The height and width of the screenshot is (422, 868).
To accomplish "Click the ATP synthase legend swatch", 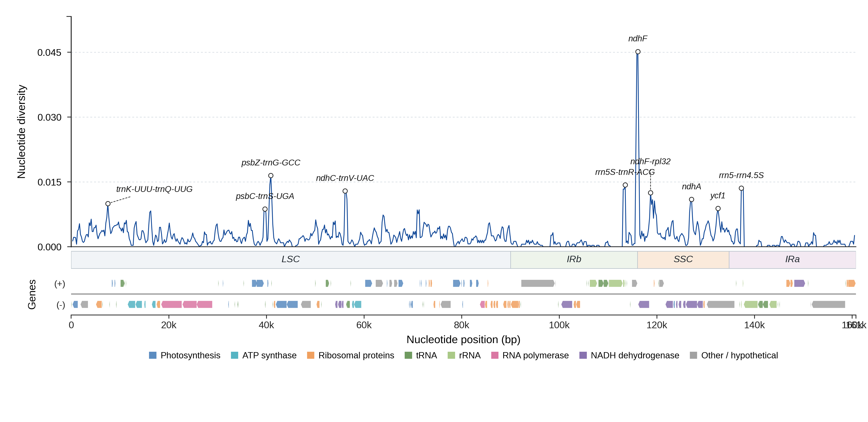I will [x=235, y=355].
